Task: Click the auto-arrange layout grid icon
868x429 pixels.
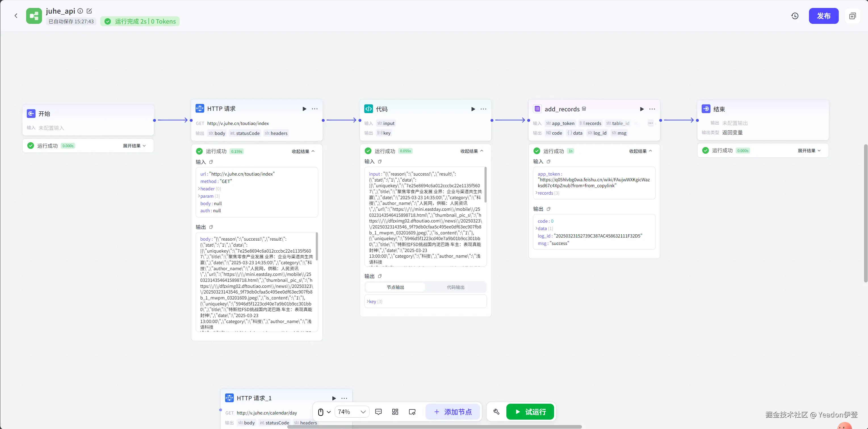Action: coord(395,412)
